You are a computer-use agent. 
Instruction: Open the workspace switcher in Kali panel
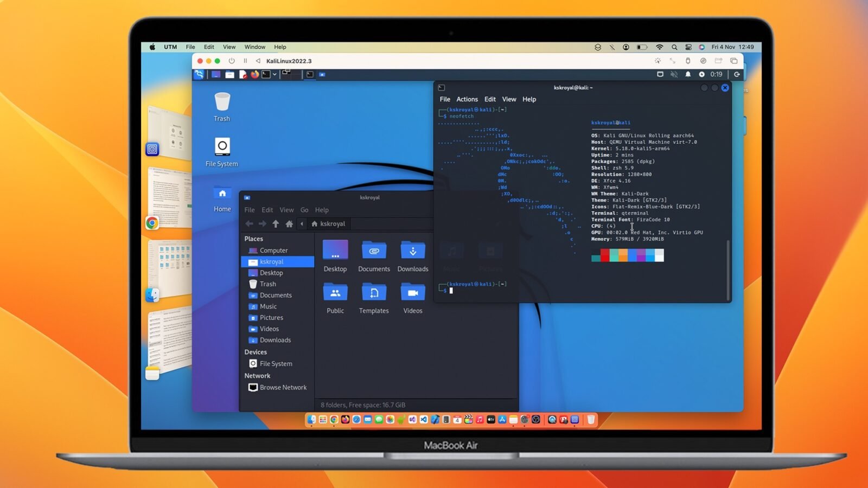click(x=291, y=74)
